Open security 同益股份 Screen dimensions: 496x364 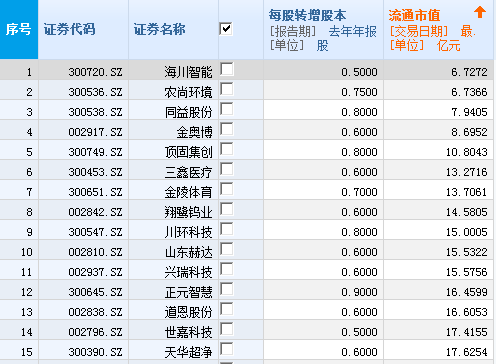coord(188,112)
